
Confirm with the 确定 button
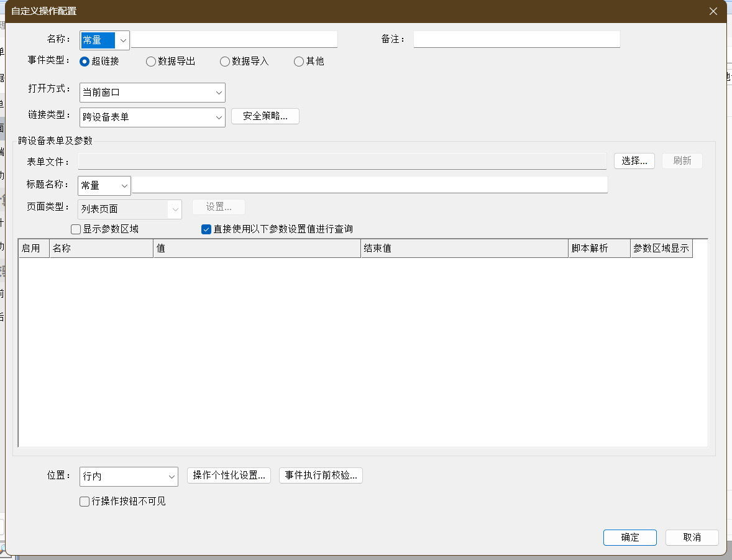(629, 538)
